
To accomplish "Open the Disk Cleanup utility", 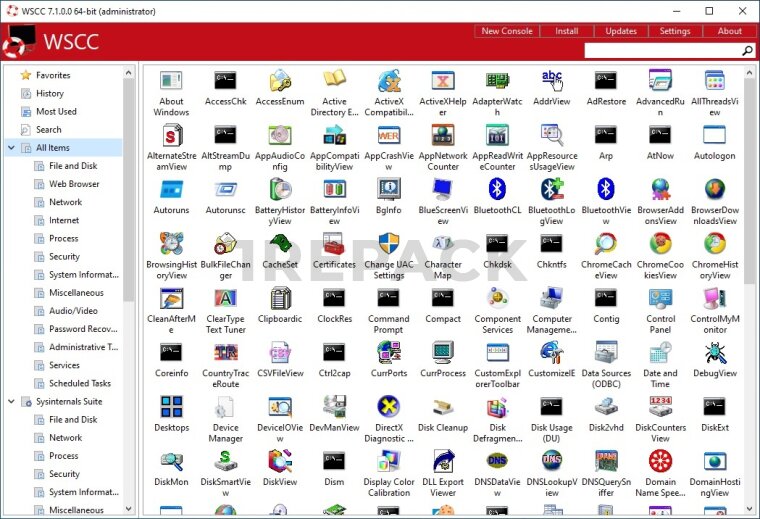I will pyautogui.click(x=443, y=407).
